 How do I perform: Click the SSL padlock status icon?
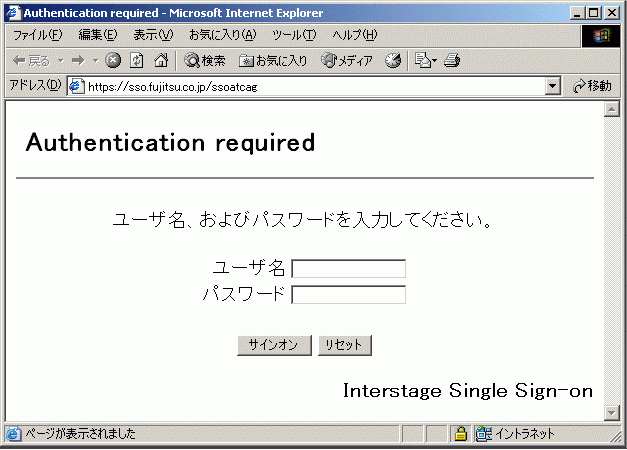(x=461, y=434)
